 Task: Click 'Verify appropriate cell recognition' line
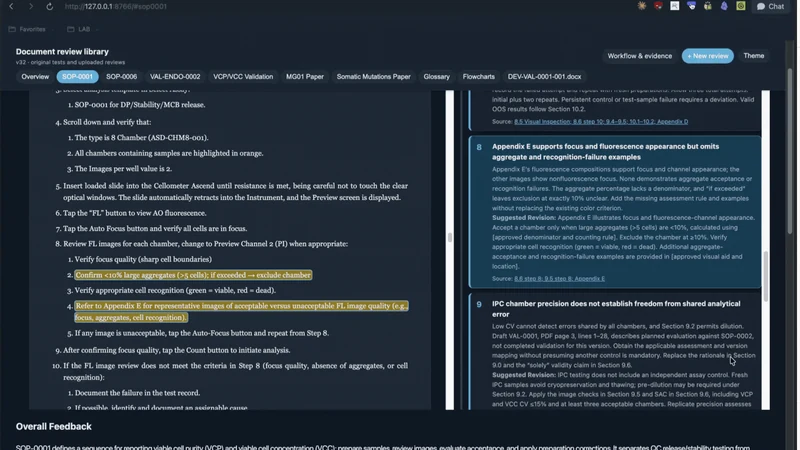pos(175,290)
